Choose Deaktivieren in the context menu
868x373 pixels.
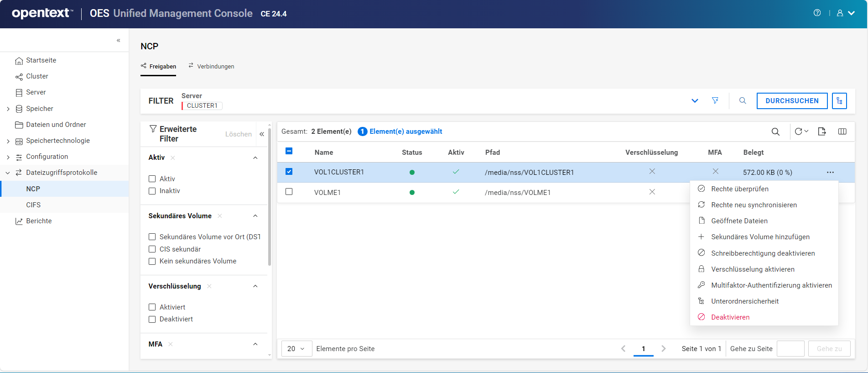pos(730,317)
